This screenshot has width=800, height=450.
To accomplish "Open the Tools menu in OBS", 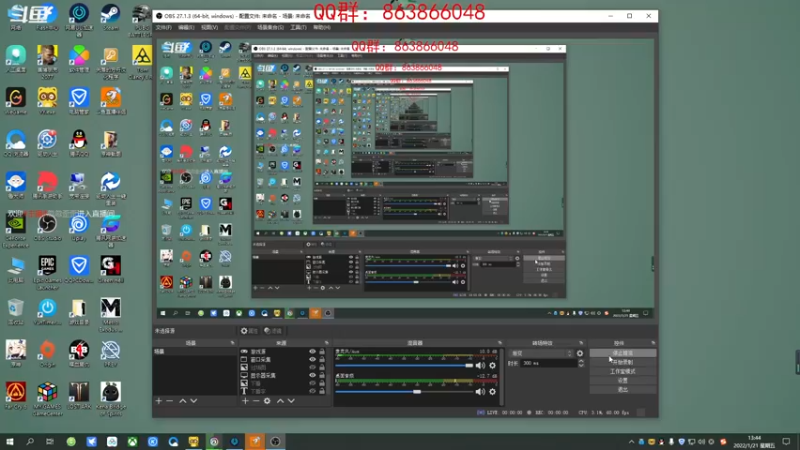I will coord(298,28).
